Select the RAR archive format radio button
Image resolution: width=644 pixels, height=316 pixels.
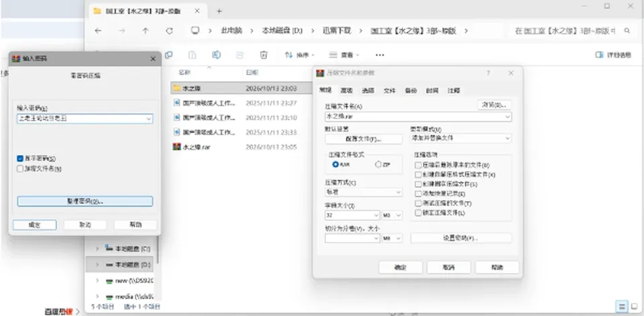[335, 164]
